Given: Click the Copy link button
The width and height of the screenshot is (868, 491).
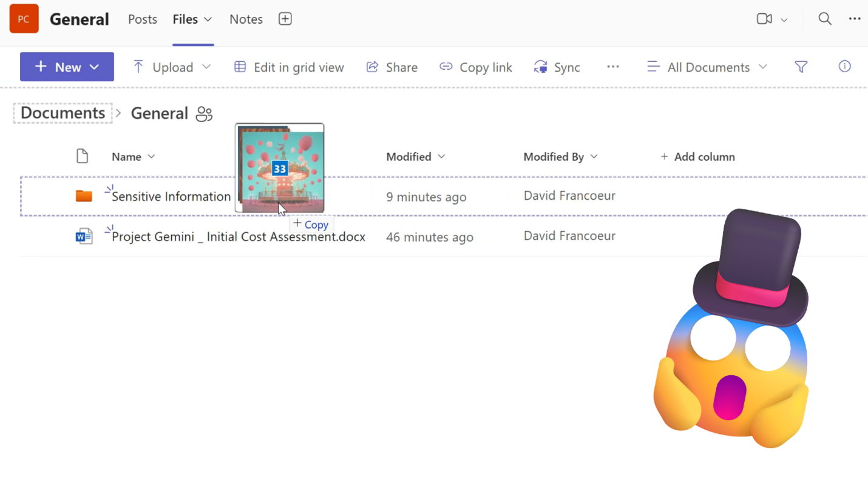Looking at the screenshot, I should (476, 67).
